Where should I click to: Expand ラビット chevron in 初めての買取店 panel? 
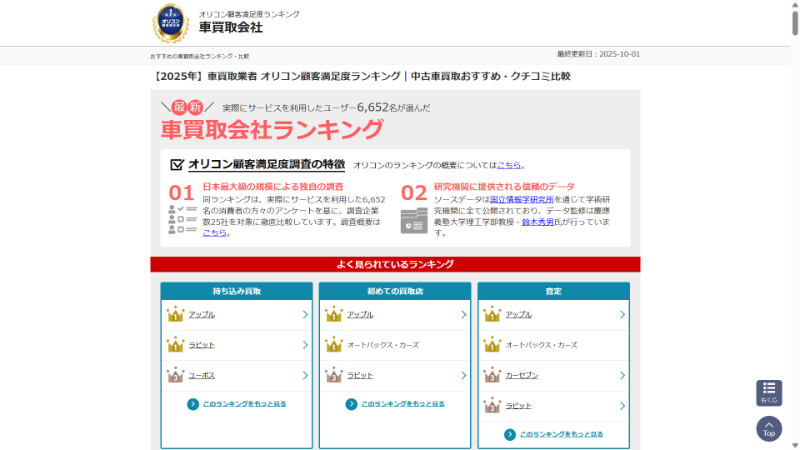point(464,376)
